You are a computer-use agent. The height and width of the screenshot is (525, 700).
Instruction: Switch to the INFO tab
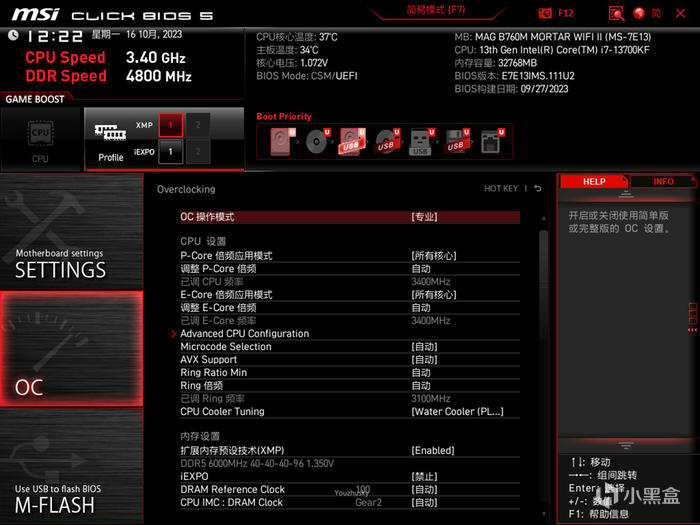coord(663,181)
